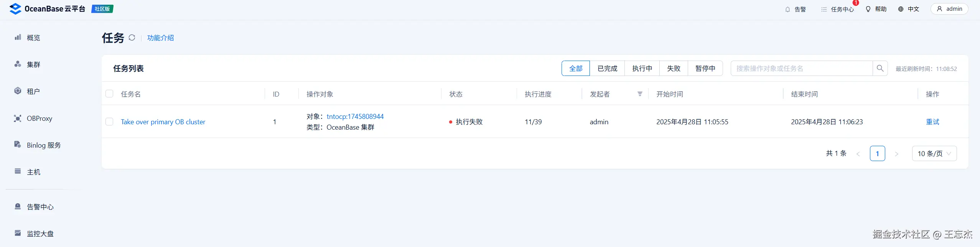The image size is (980, 247).
Task: Click the 任务名 column header
Action: (x=131, y=94)
